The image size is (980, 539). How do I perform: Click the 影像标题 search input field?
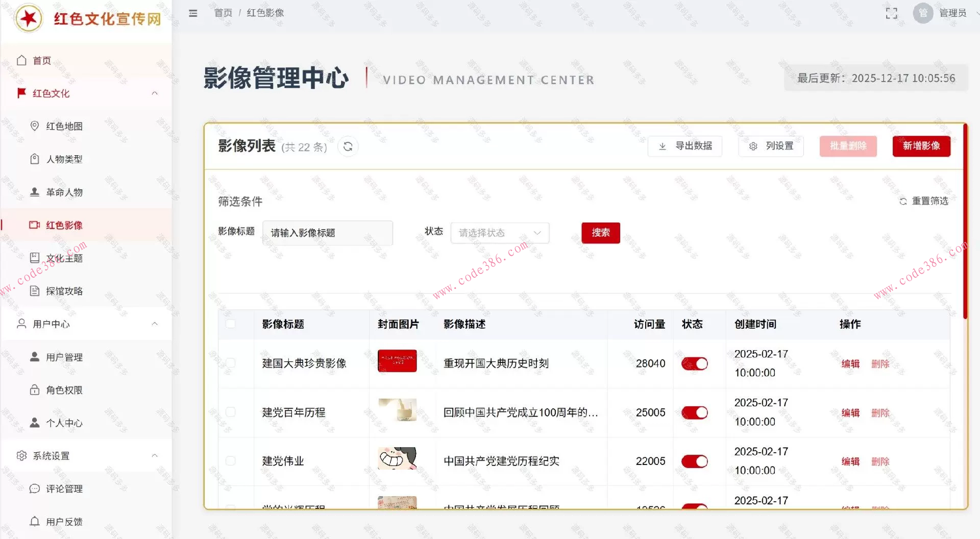pyautogui.click(x=328, y=233)
